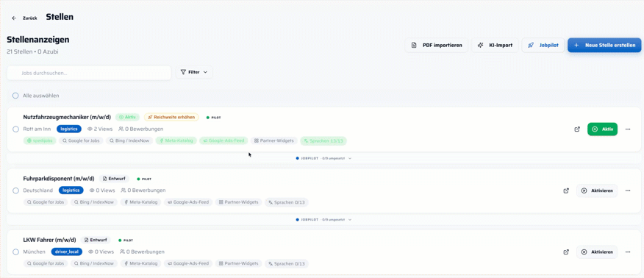Click the back arrow icon next to Zurück
This screenshot has height=278, width=644.
tap(14, 18)
